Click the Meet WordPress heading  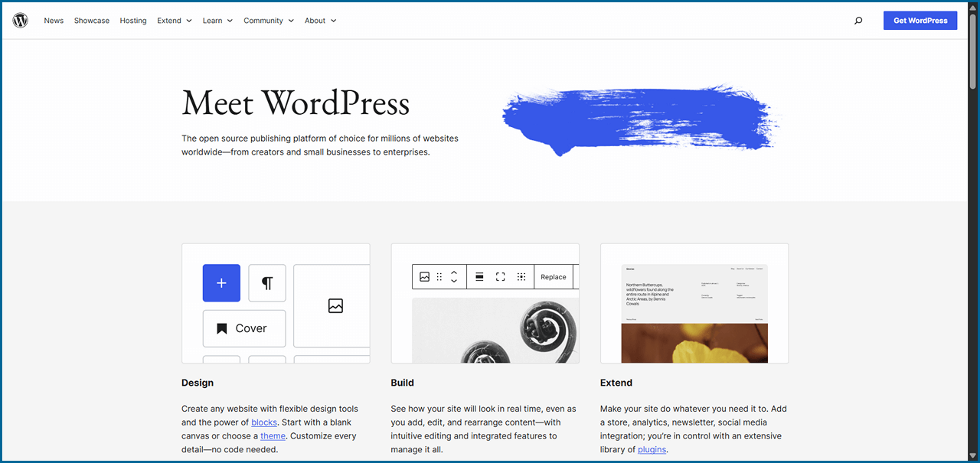296,103
